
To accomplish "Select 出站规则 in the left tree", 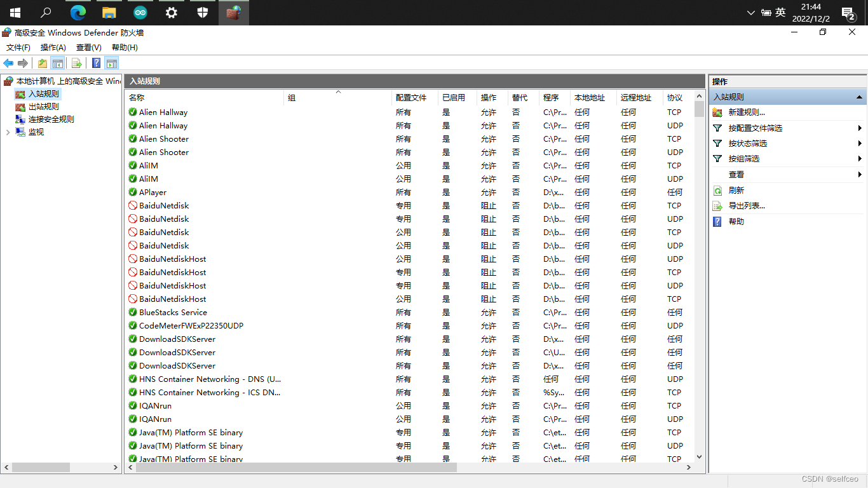I will [x=44, y=107].
